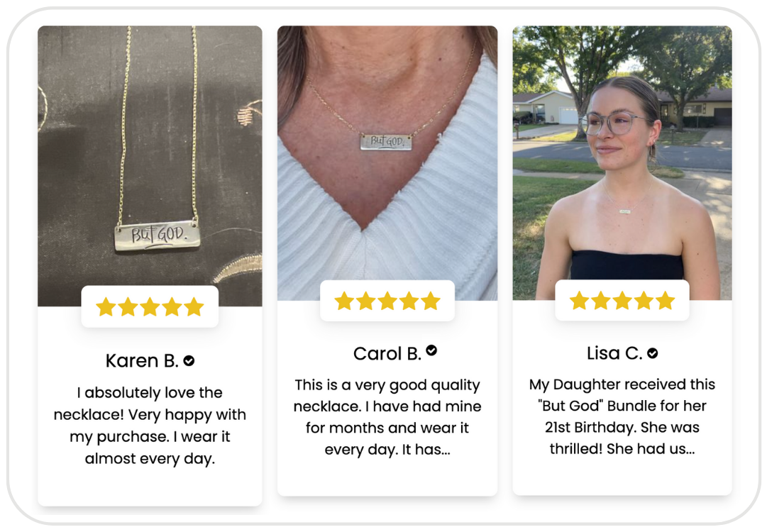Image resolution: width=767 pixels, height=532 pixels.
Task: Click the fifth star in Karen B.'s rating
Action: pyautogui.click(x=194, y=307)
